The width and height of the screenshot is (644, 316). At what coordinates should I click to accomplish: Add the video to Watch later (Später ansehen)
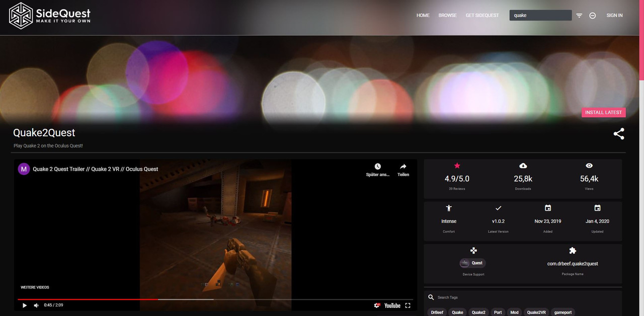(377, 170)
